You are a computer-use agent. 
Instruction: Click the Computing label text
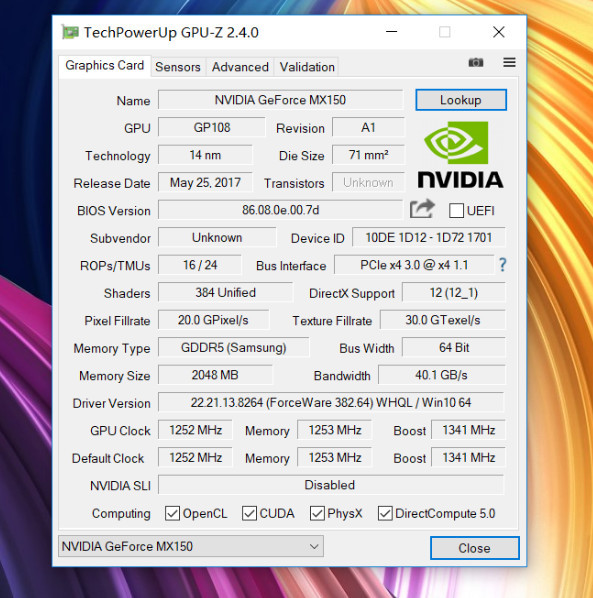pos(121,514)
